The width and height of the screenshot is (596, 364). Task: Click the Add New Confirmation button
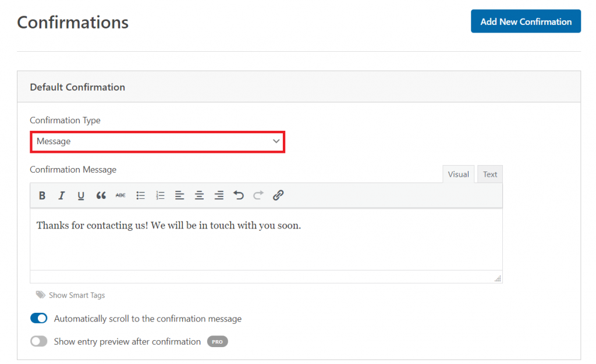(x=526, y=21)
